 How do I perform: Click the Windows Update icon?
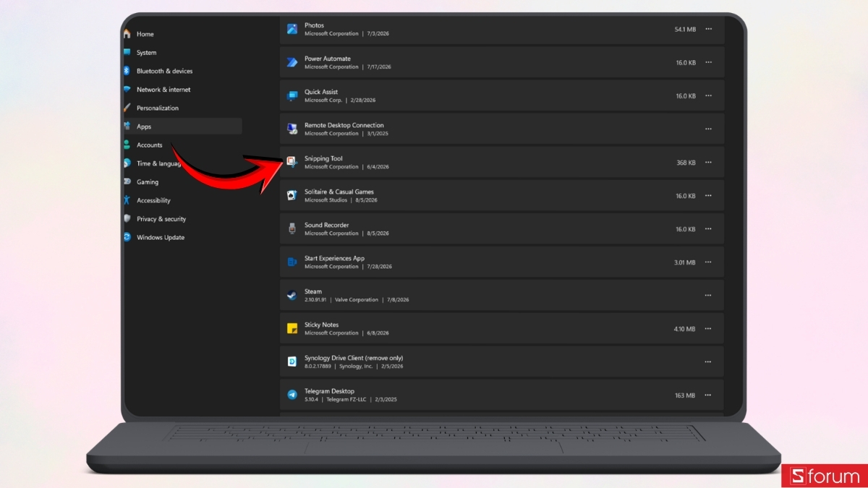127,237
